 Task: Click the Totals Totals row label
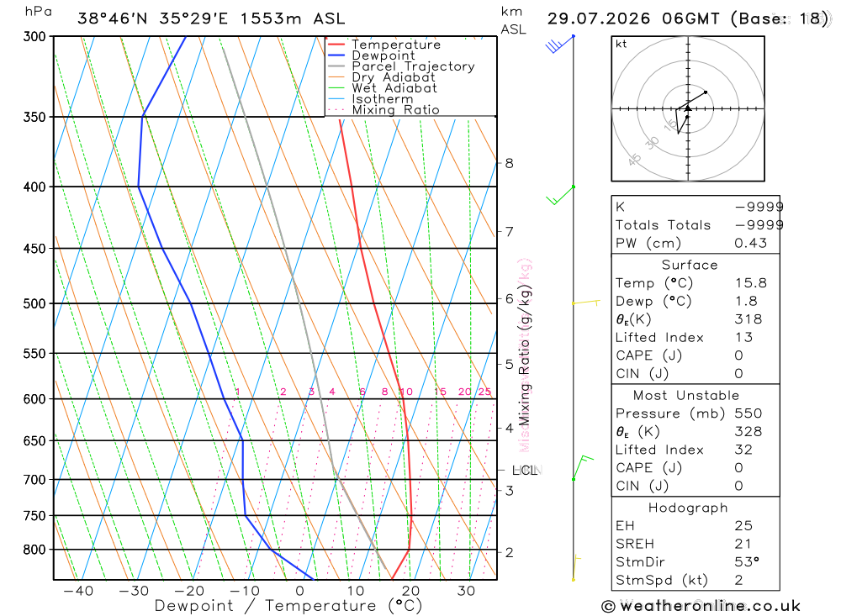click(663, 225)
